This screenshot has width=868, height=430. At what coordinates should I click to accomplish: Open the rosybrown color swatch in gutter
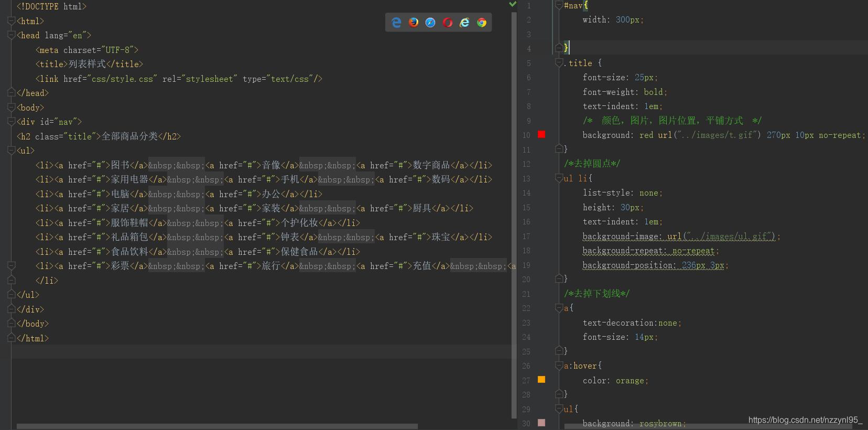pos(541,423)
